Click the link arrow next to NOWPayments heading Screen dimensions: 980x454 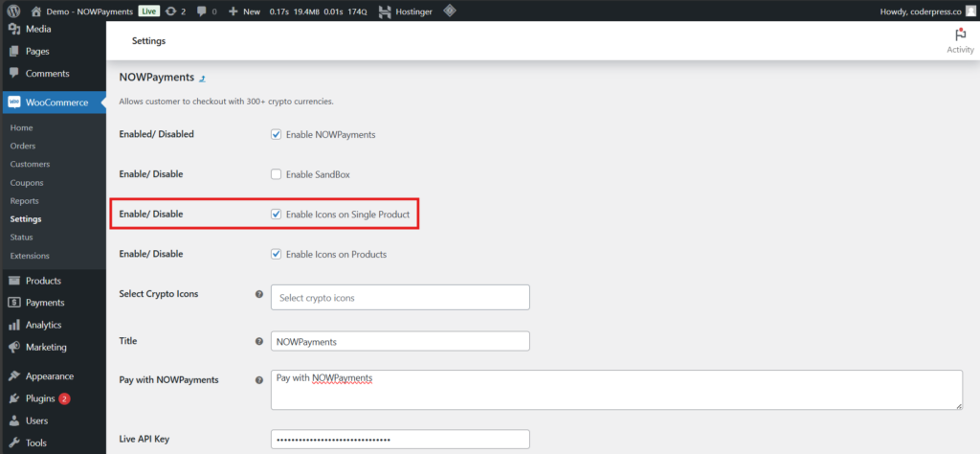tap(202, 78)
